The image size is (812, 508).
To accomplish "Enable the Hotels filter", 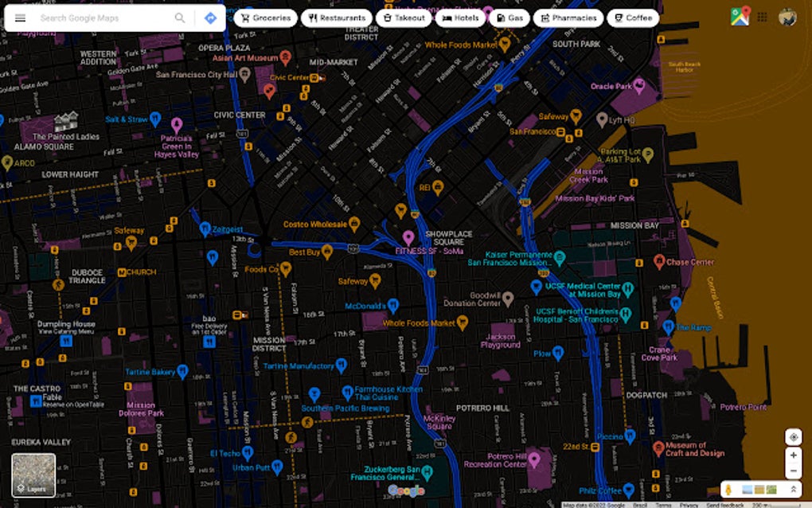I will (x=460, y=17).
